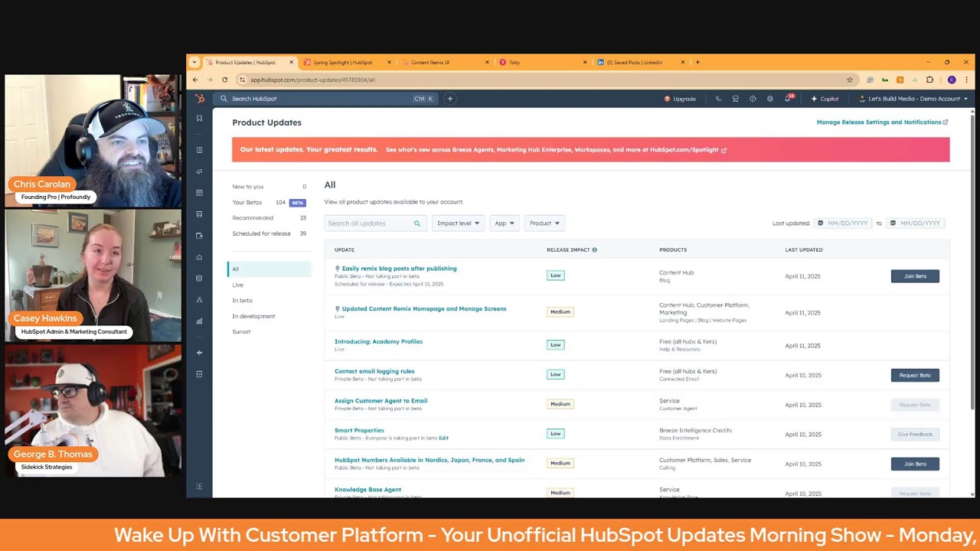Open the Product filter dropdown

point(544,223)
